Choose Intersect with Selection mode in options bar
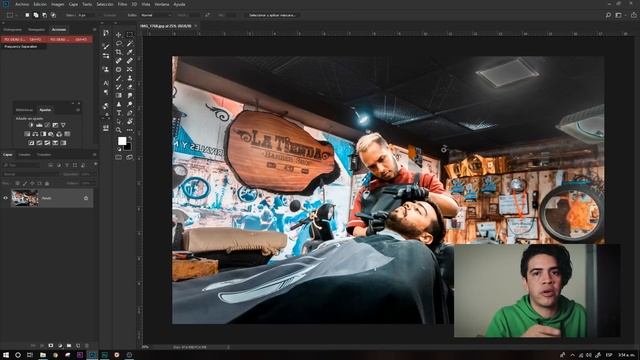 (53, 15)
